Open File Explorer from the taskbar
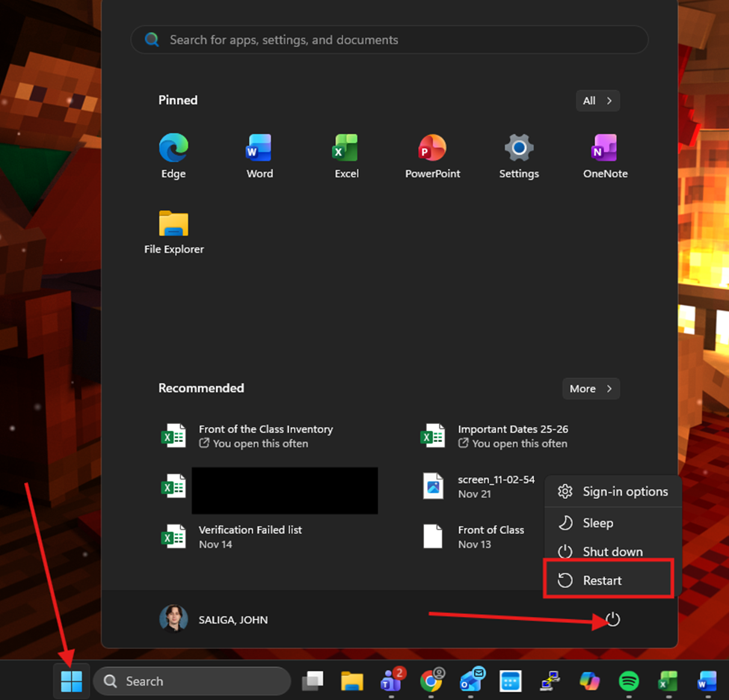This screenshot has width=729, height=700. pyautogui.click(x=352, y=681)
